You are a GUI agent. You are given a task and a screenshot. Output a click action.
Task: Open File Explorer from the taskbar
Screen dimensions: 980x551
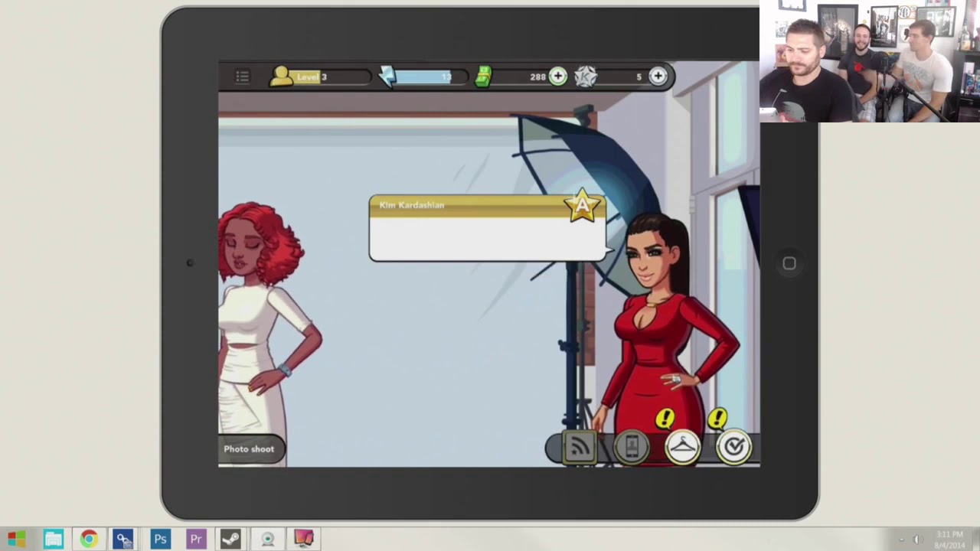click(x=54, y=539)
